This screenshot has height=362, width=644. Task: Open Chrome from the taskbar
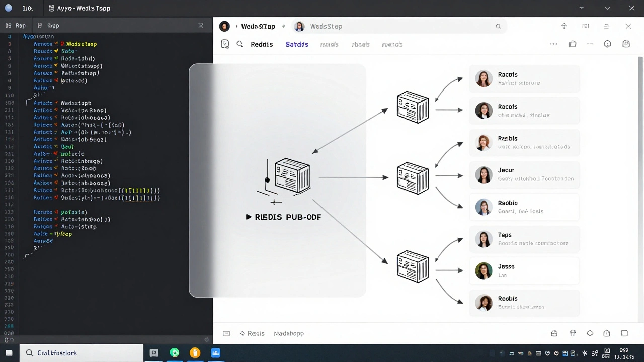click(175, 353)
